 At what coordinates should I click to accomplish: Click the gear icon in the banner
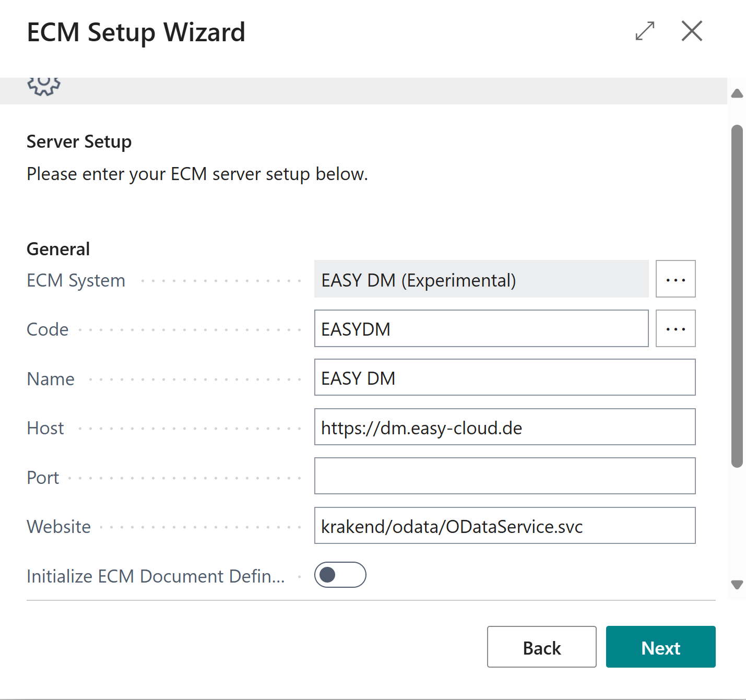coord(44,85)
